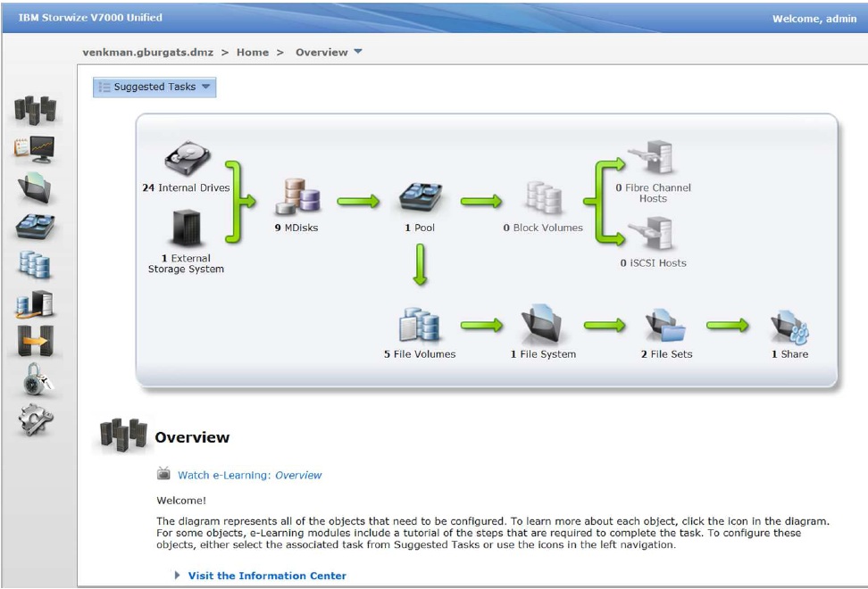This screenshot has height=589, width=868.
Task: Click the Internal Drives icon in diagram
Action: [187, 160]
